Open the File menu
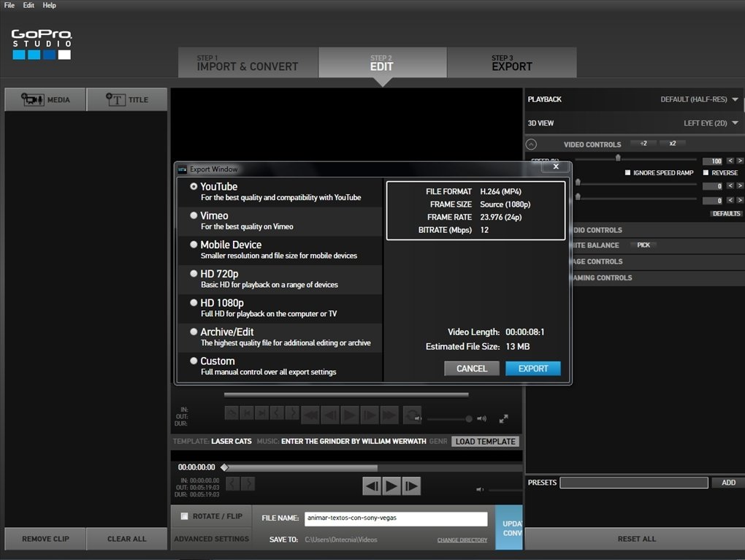The image size is (745, 560). coord(9,5)
